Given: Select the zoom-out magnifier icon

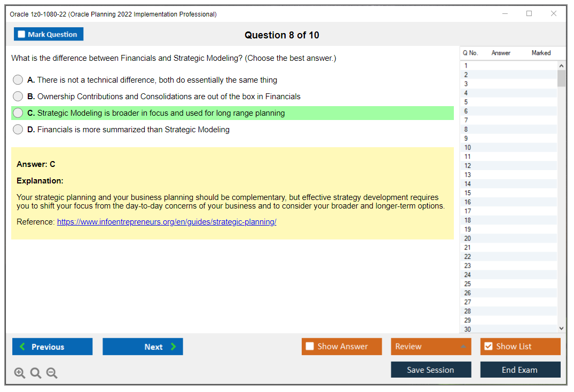Looking at the screenshot, I should pyautogui.click(x=52, y=373).
